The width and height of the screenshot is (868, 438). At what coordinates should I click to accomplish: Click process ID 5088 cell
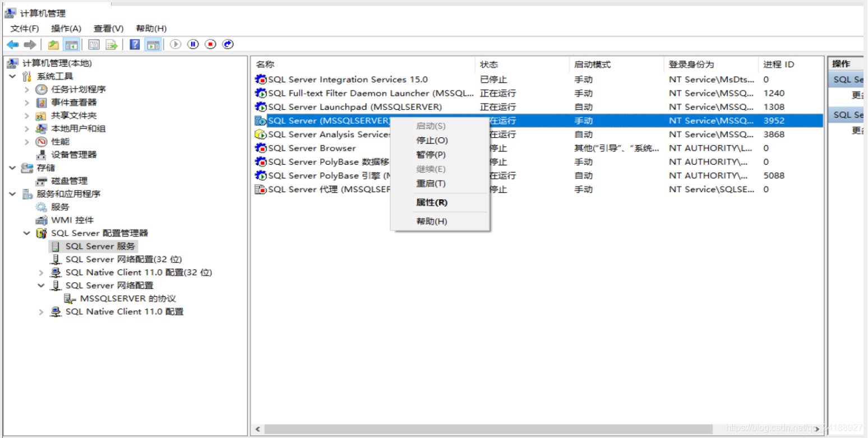point(774,175)
